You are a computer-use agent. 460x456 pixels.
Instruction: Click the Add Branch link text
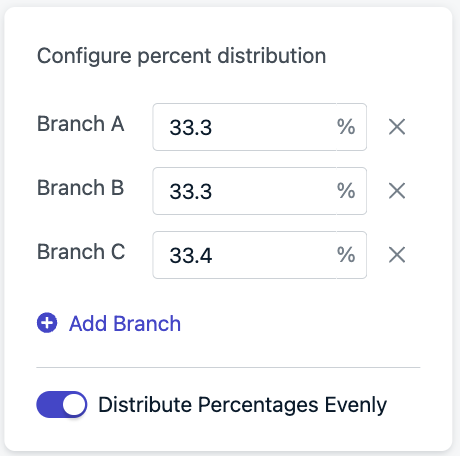click(x=125, y=323)
